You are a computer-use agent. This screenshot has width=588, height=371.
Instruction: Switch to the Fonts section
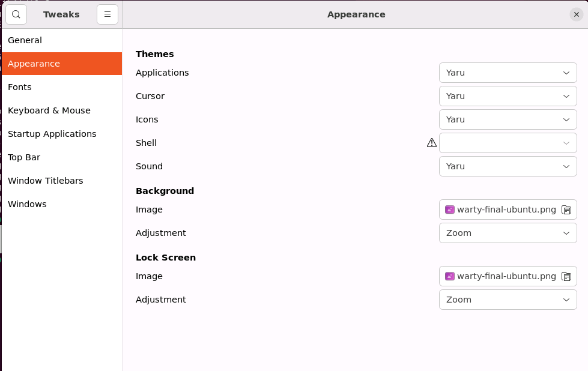(20, 87)
